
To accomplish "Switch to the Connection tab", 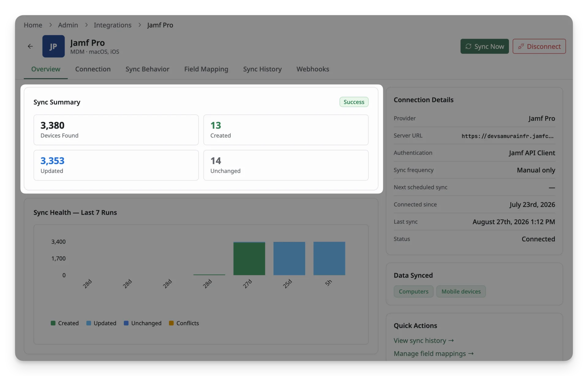I will [x=93, y=69].
